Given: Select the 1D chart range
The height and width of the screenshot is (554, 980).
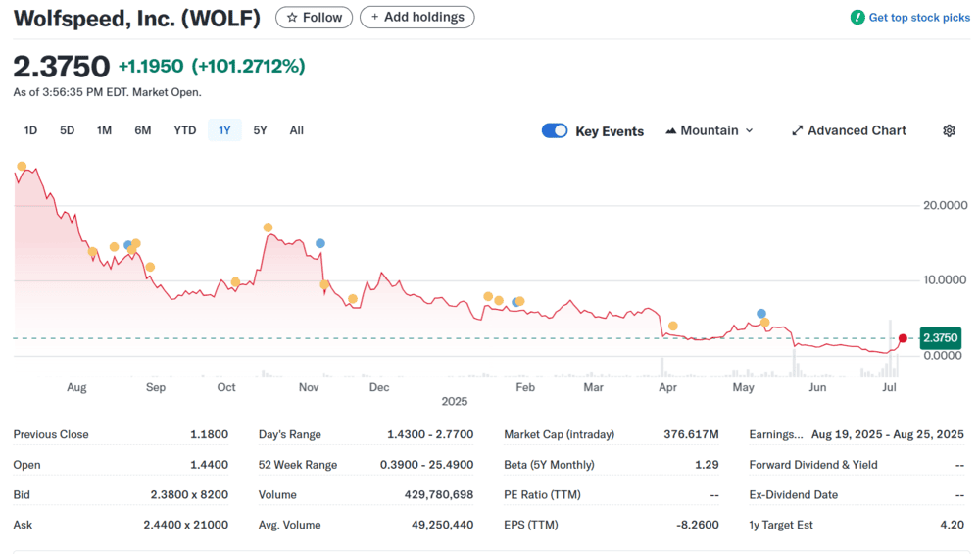Looking at the screenshot, I should tap(30, 130).
